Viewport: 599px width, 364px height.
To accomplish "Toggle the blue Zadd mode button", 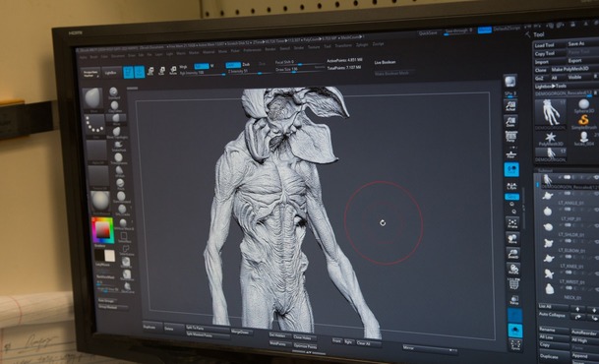I will [x=233, y=65].
